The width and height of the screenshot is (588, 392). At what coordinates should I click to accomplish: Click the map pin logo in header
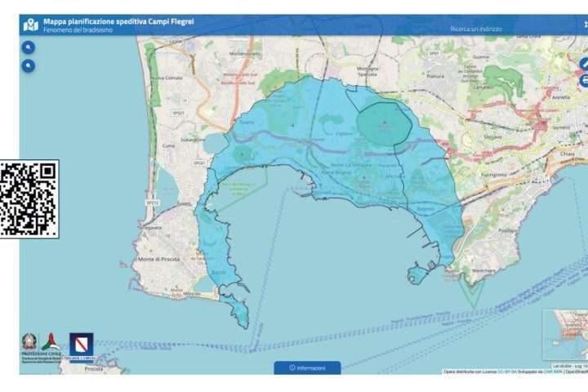coord(30,25)
